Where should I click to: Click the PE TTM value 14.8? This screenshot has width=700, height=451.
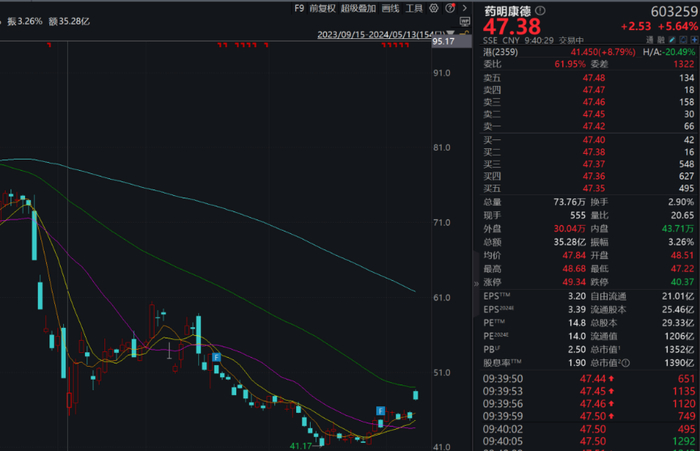point(577,323)
